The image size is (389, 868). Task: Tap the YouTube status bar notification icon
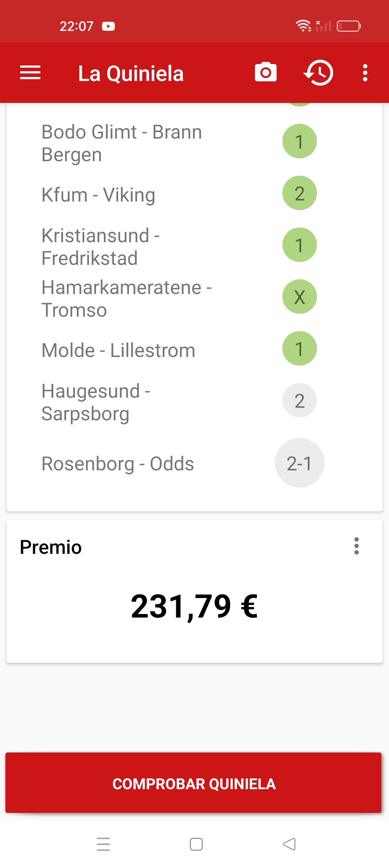point(108,26)
